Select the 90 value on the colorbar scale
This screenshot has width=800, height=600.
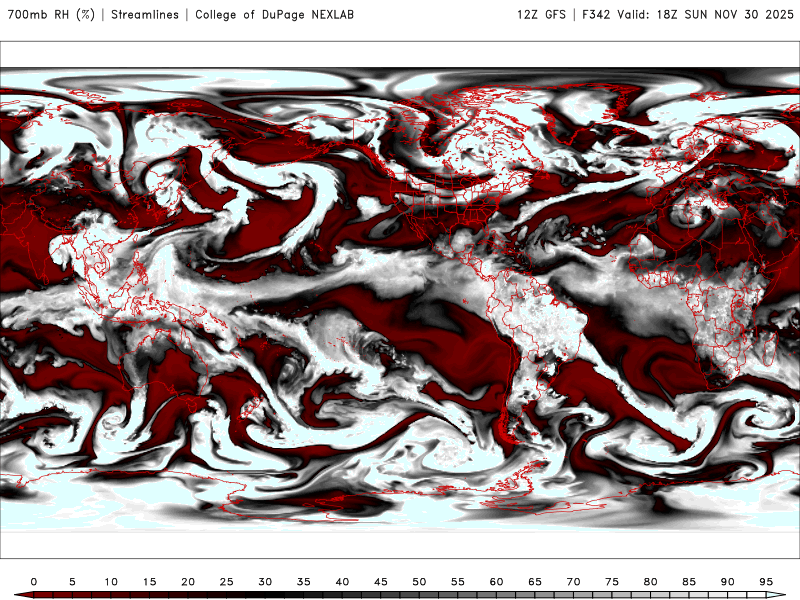coord(727,582)
